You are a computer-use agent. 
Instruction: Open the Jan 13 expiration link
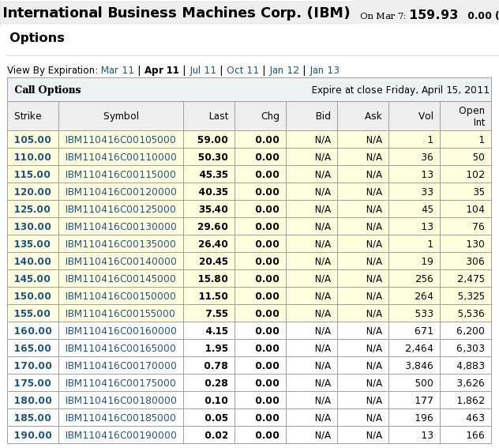(x=325, y=70)
